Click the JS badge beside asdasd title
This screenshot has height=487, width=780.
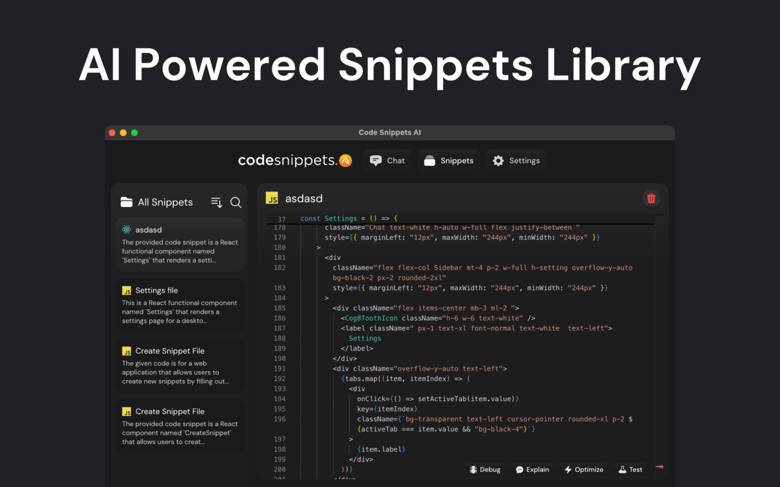(x=272, y=199)
